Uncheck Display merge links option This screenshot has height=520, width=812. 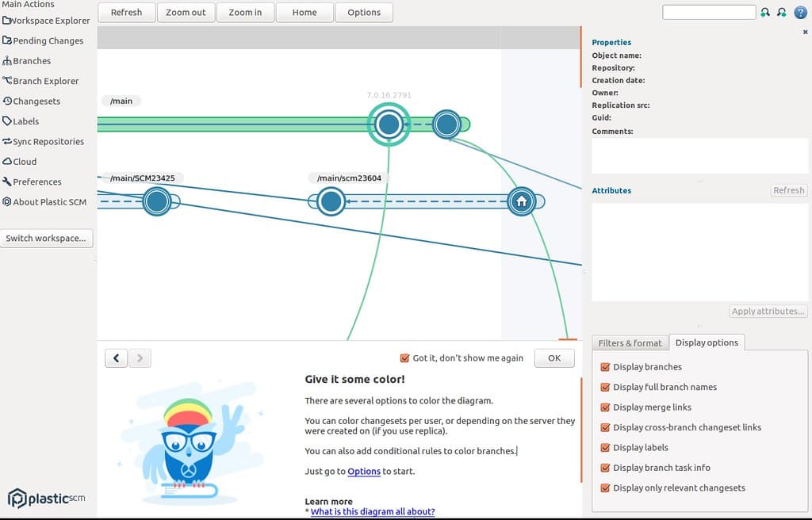(605, 407)
